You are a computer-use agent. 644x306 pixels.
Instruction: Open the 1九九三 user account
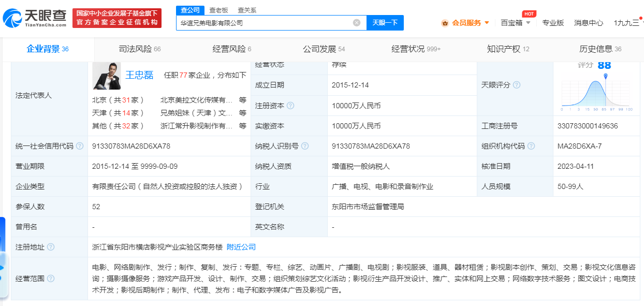pos(626,23)
